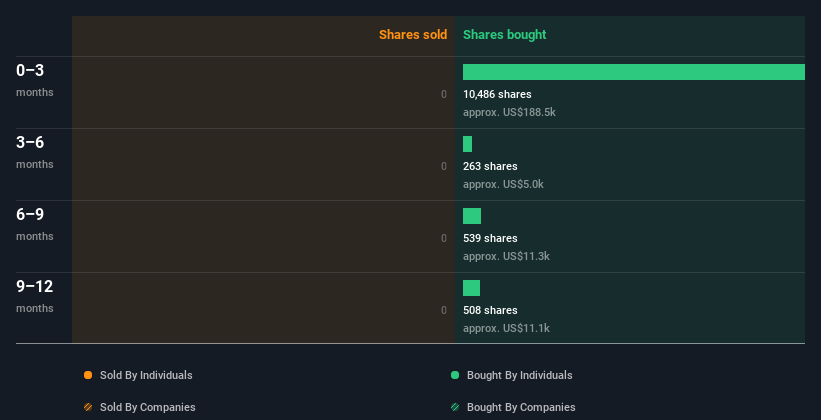821x420 pixels.
Task: Select the Bought By Companies legend label
Action: pos(521,407)
